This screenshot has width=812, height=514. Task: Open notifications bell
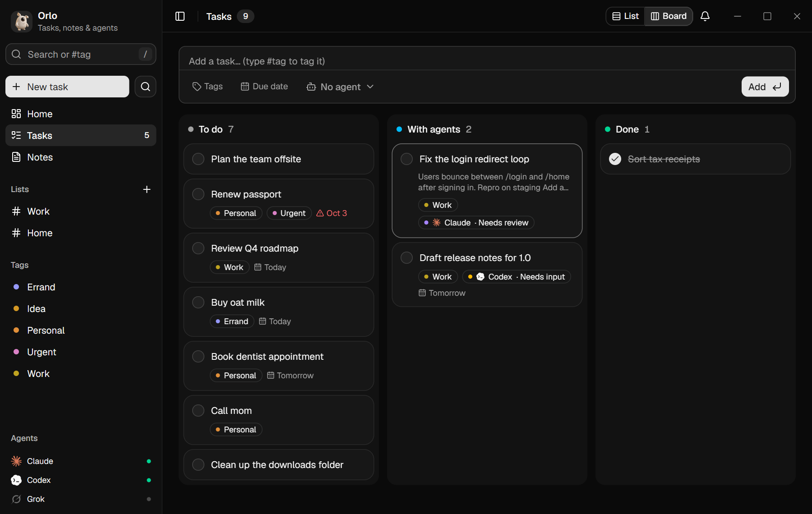point(705,16)
